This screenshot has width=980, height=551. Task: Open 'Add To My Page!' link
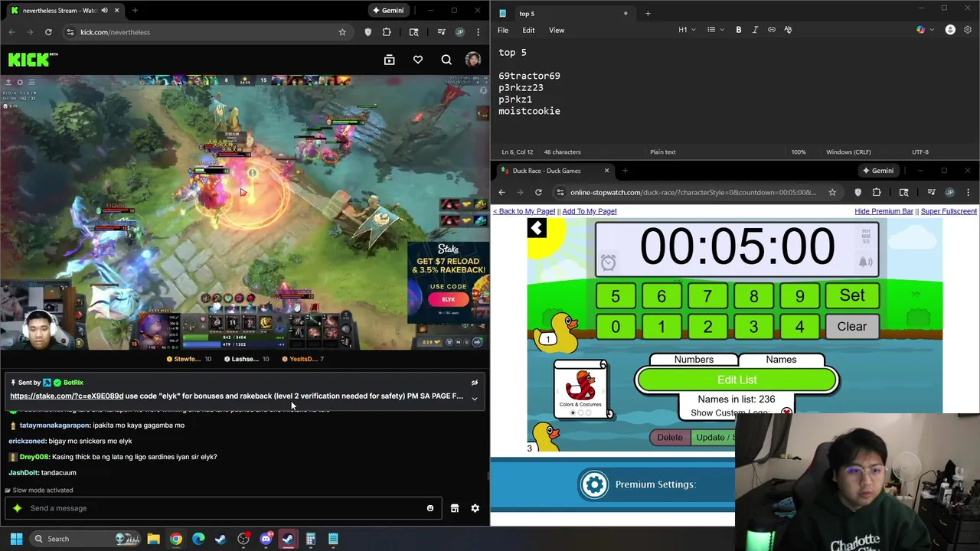click(590, 211)
